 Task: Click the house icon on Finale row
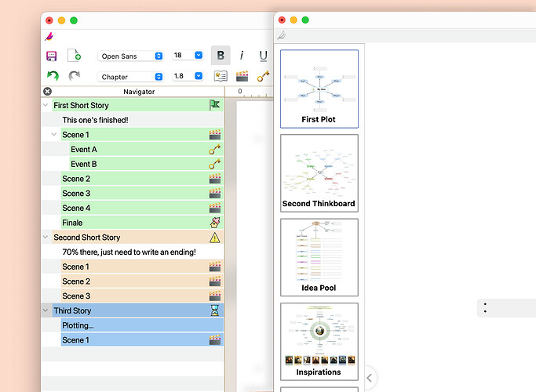click(215, 223)
